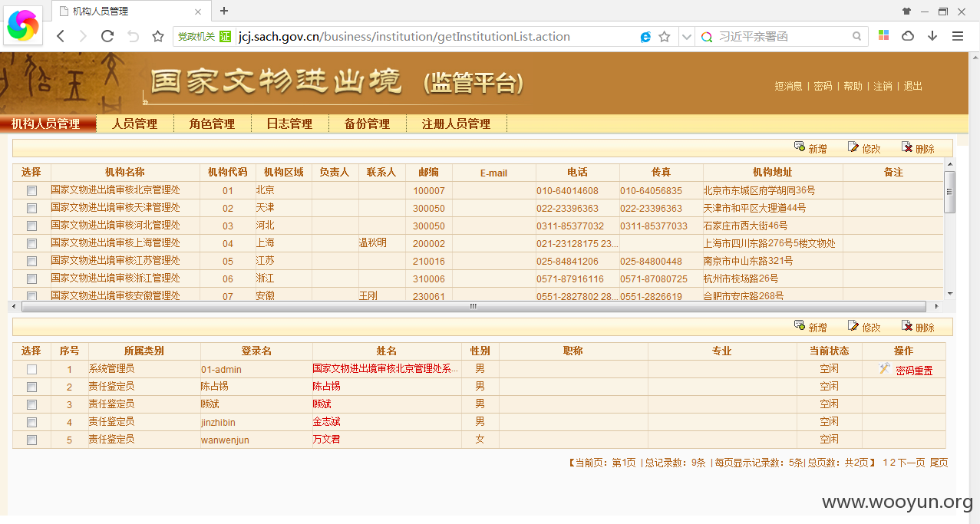
Task: Open 机构人员管理 menu tab
Action: click(48, 124)
